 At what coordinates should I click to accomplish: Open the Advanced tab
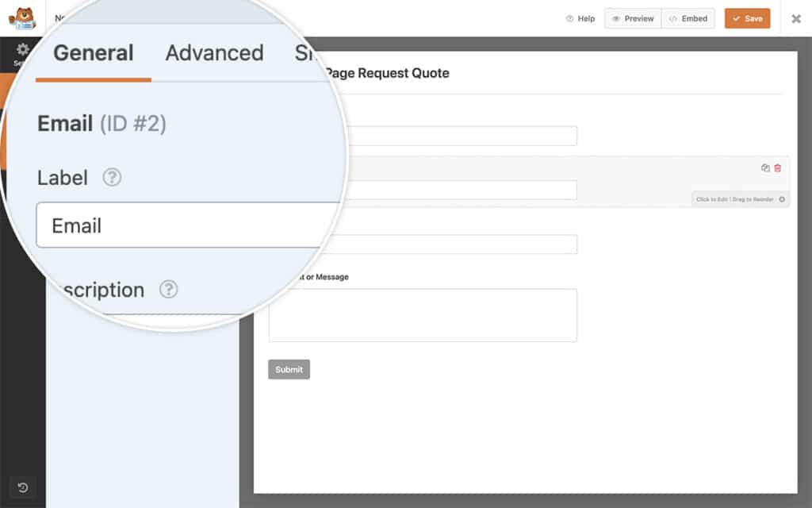point(214,53)
